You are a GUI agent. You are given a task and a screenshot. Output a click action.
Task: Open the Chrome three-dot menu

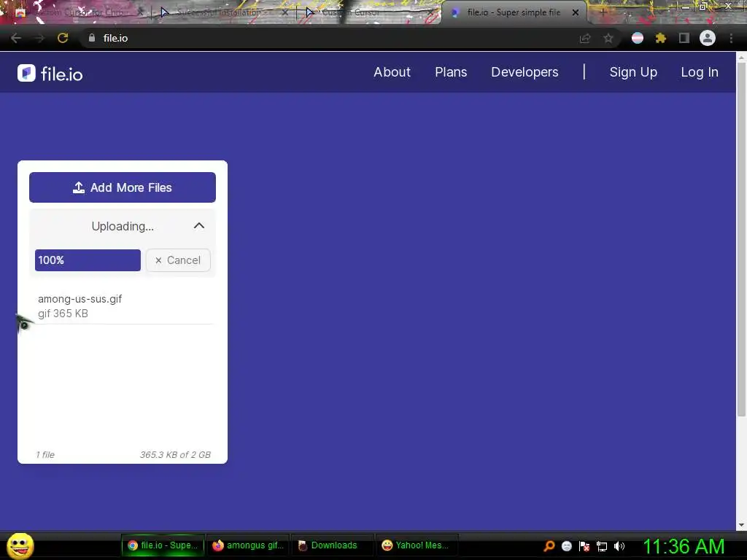(731, 38)
